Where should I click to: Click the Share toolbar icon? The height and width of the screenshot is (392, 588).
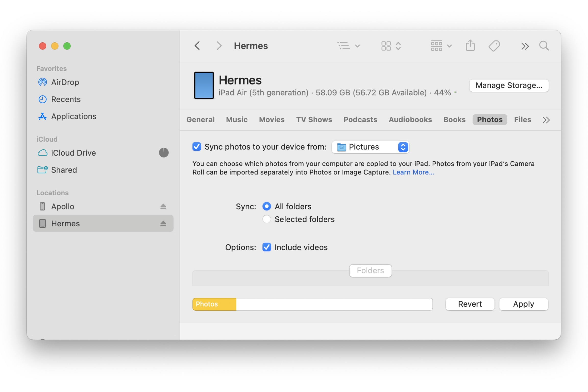(470, 46)
